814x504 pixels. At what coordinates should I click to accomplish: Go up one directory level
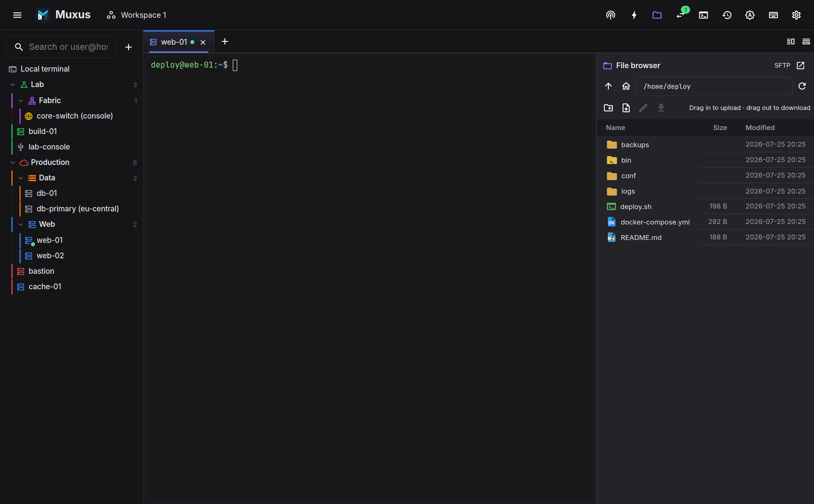pos(608,86)
